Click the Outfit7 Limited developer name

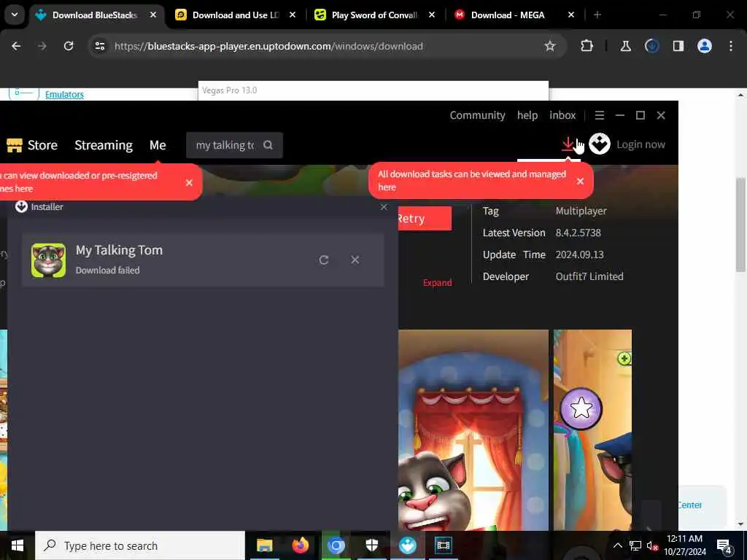pos(589,276)
